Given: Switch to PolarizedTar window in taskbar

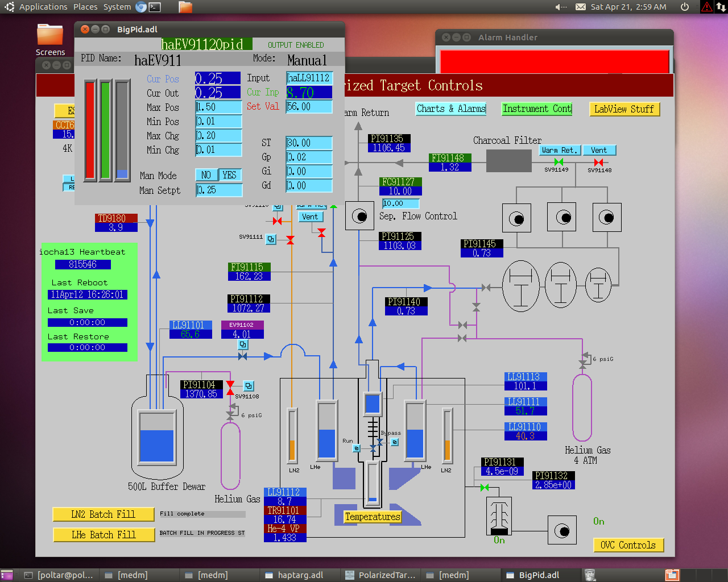Looking at the screenshot, I should click(x=380, y=575).
